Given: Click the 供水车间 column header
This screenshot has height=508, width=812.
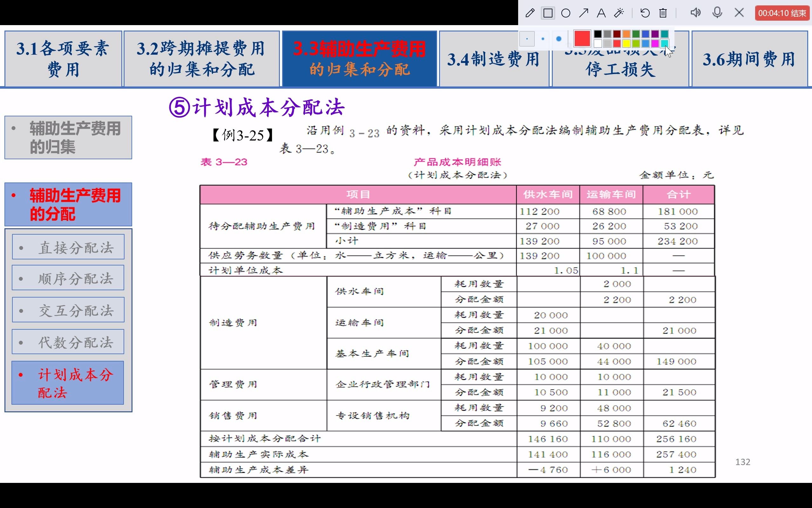Looking at the screenshot, I should tap(548, 195).
